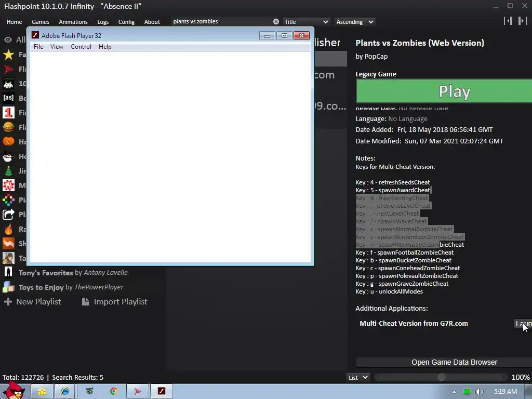The image size is (532, 399).
Task: Open the Title sort-by dropdown
Action: (x=306, y=22)
